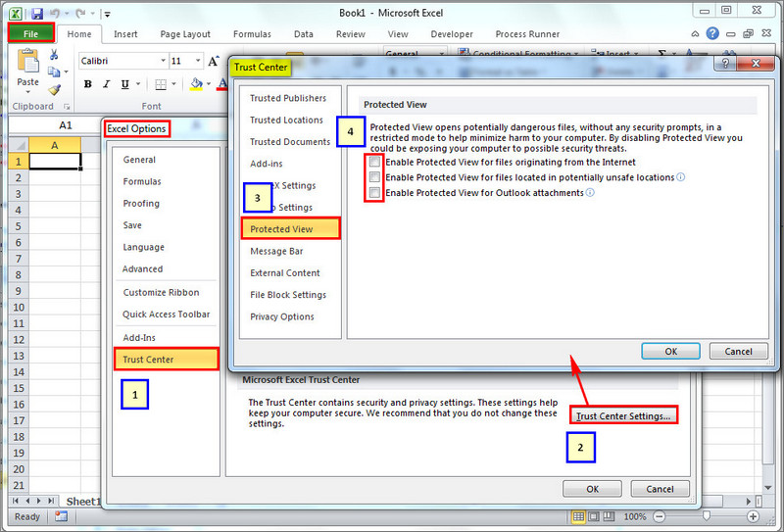Click the Save icon in Quick Access Toolbar
The height and width of the screenshot is (532, 784).
click(37, 13)
